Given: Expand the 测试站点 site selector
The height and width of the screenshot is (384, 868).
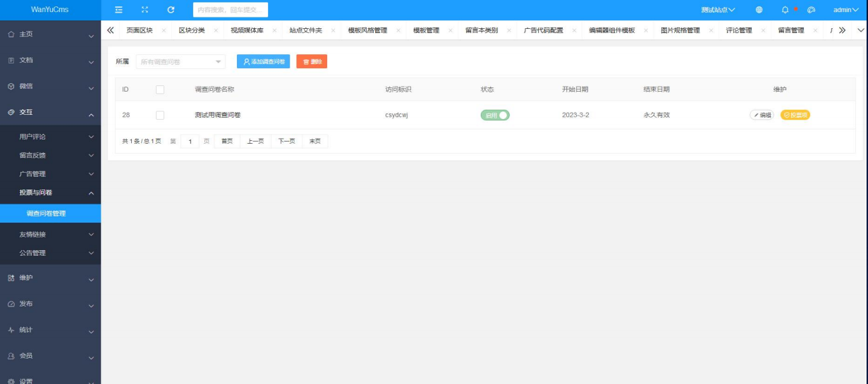Looking at the screenshot, I should click(718, 10).
